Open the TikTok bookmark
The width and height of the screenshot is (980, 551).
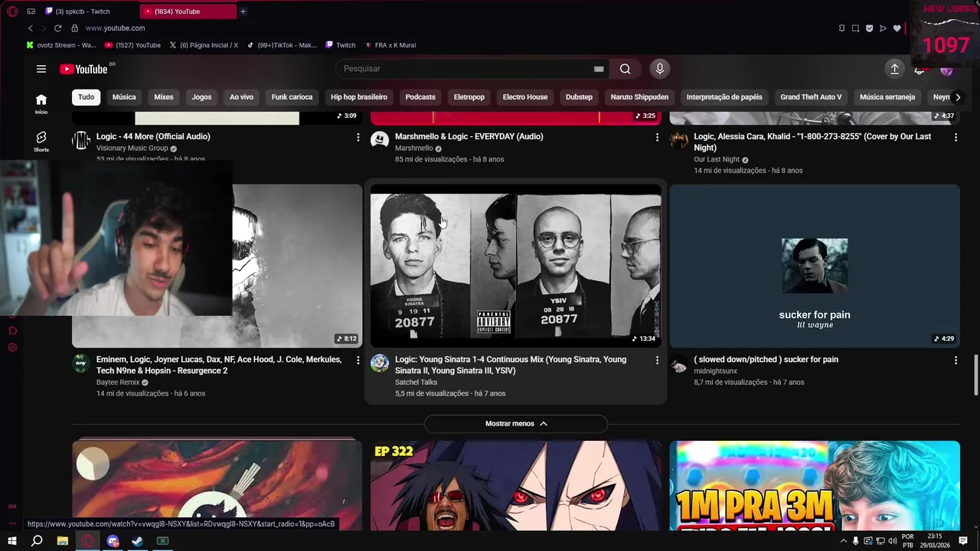(282, 45)
